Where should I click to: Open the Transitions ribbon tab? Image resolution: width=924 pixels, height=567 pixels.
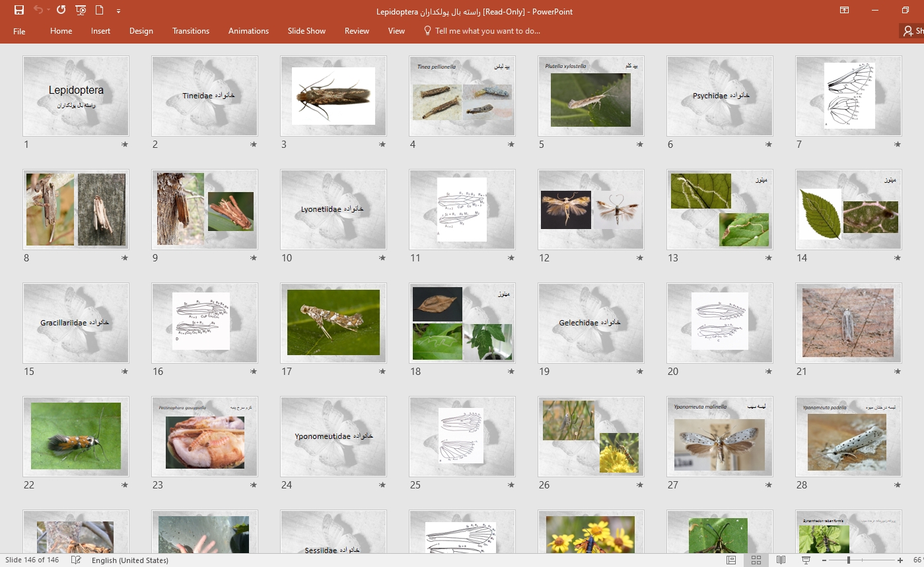(x=190, y=31)
